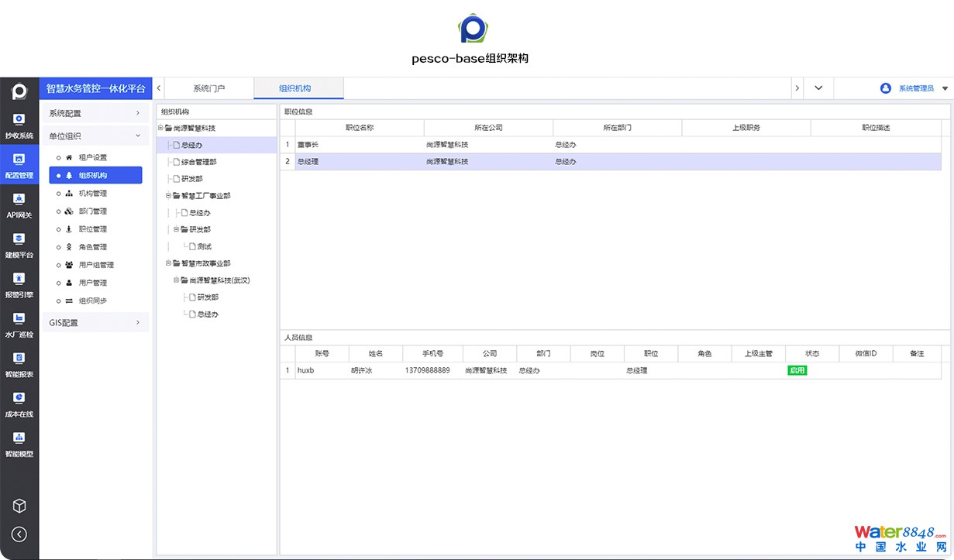954x560 pixels.
Task: Click the collapse sidebar arrow circle icon
Action: point(19,534)
